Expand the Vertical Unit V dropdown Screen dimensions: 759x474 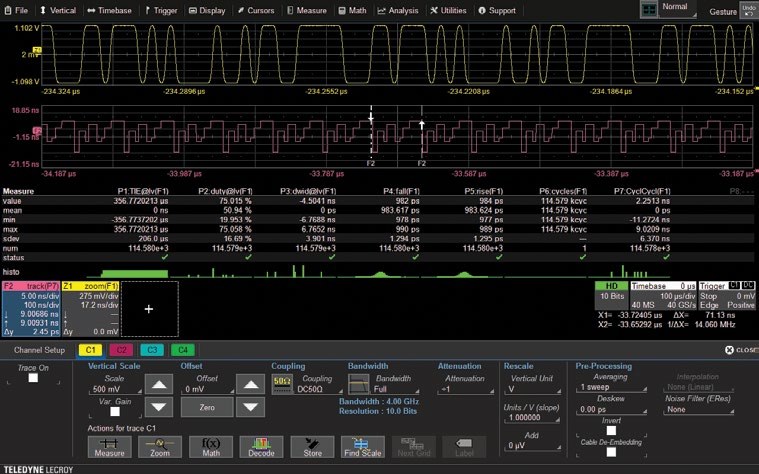click(532, 389)
